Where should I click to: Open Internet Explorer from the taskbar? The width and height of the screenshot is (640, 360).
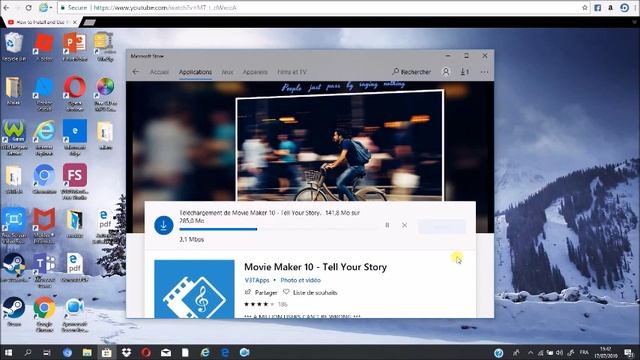205,353
